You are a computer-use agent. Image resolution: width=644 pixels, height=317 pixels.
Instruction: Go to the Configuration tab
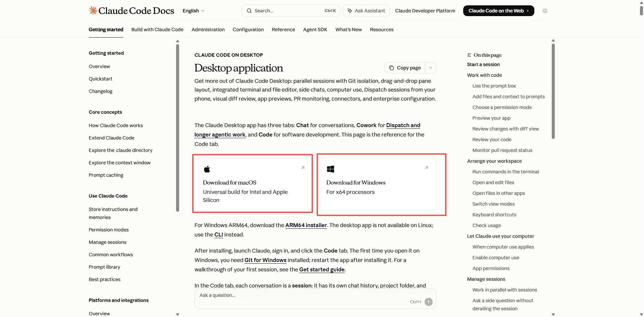(248, 30)
